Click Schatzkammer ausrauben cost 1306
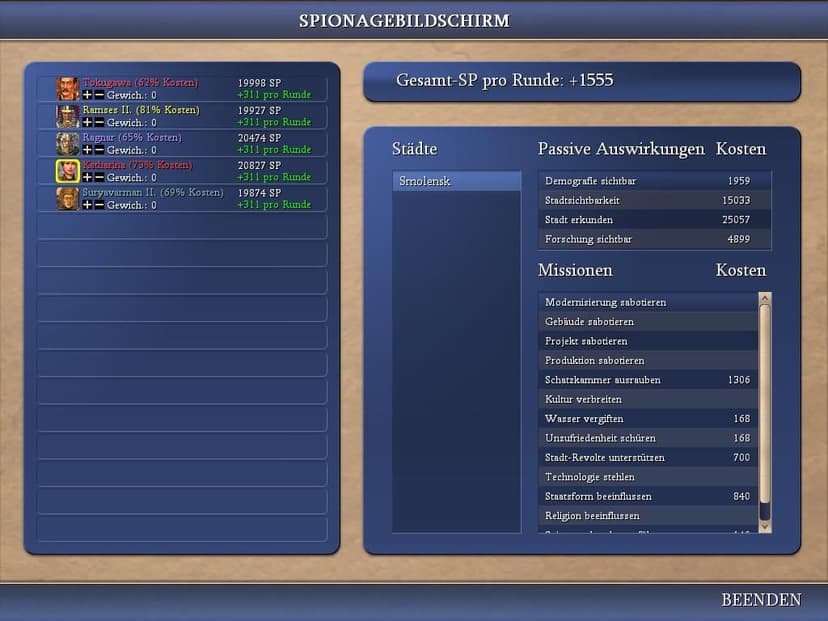Screen dimensions: 828x621 tap(739, 380)
